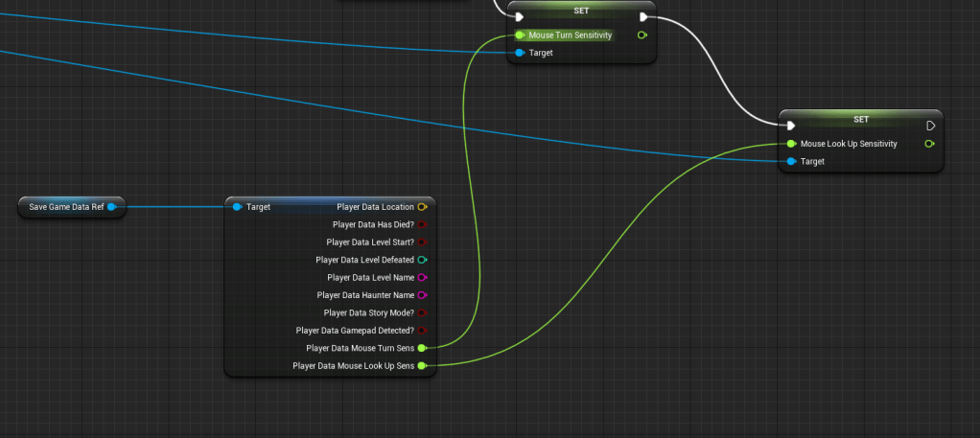
Task: Click the Mouse Look Up Sensitivity output pin
Action: click(929, 144)
